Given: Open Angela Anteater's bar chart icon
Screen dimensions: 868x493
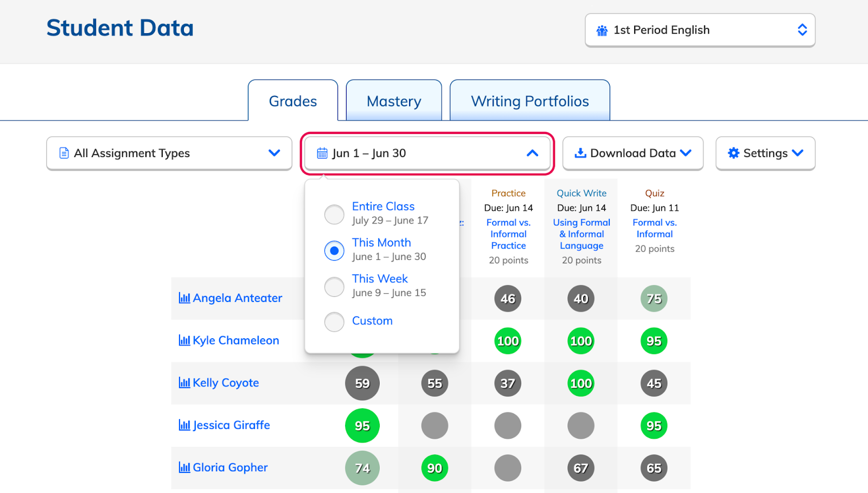Looking at the screenshot, I should [184, 298].
